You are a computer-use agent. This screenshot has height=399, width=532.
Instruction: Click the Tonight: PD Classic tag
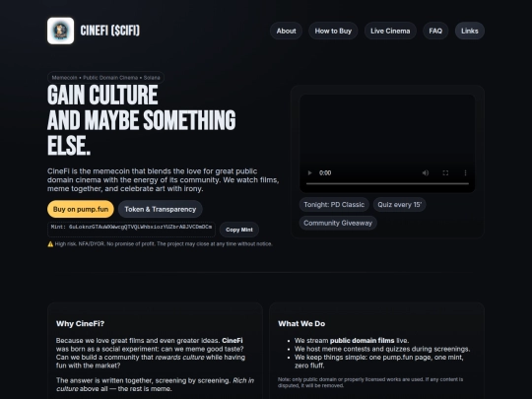tap(334, 205)
